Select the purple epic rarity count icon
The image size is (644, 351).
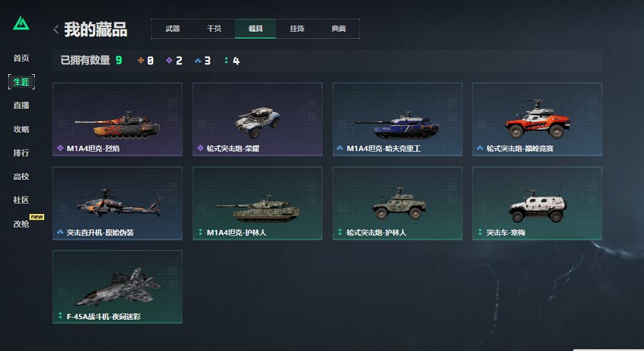click(x=169, y=60)
